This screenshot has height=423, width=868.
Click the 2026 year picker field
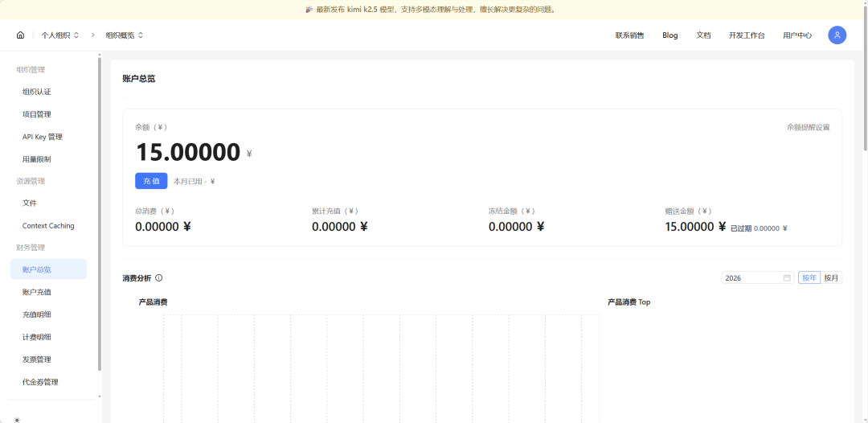(x=751, y=278)
